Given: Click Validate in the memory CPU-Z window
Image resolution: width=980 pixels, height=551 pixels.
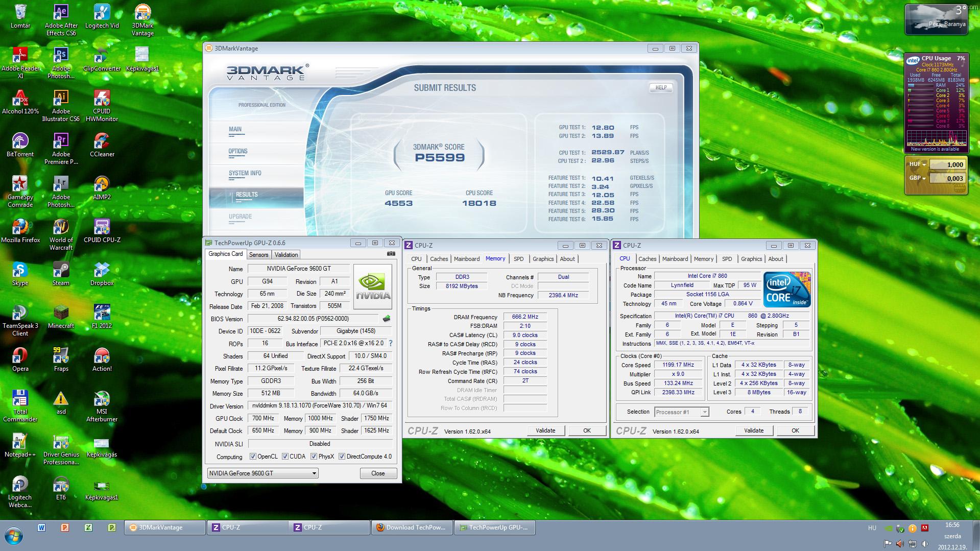Looking at the screenshot, I should (545, 430).
